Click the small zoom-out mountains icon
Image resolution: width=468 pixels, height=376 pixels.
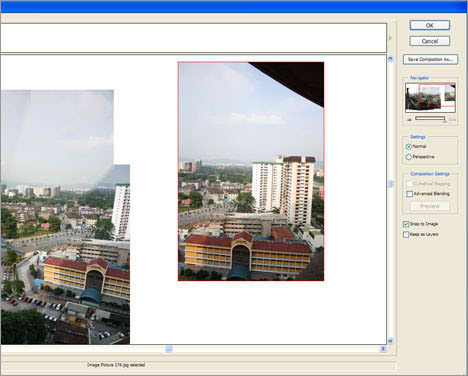(x=409, y=119)
